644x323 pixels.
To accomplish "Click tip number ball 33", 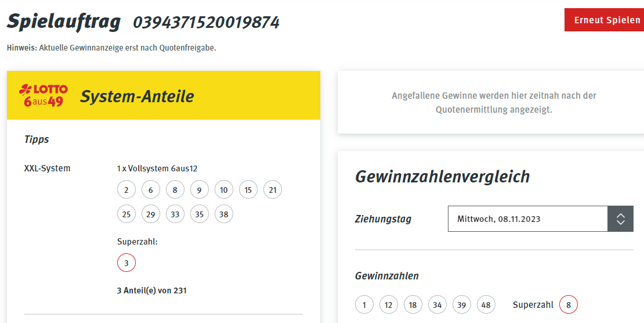I will point(175,214).
